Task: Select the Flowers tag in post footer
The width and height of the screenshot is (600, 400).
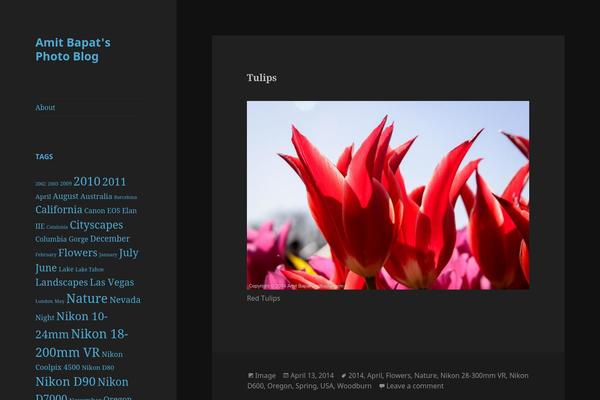Action: tap(398, 376)
